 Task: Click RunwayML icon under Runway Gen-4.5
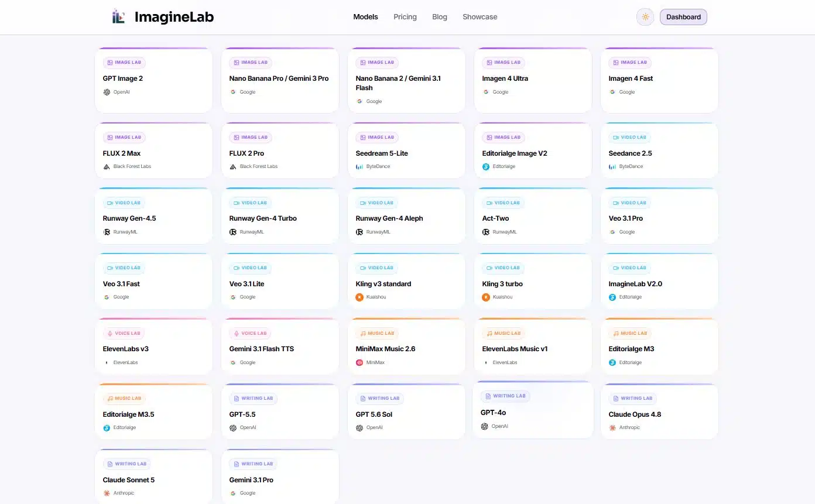pyautogui.click(x=107, y=232)
